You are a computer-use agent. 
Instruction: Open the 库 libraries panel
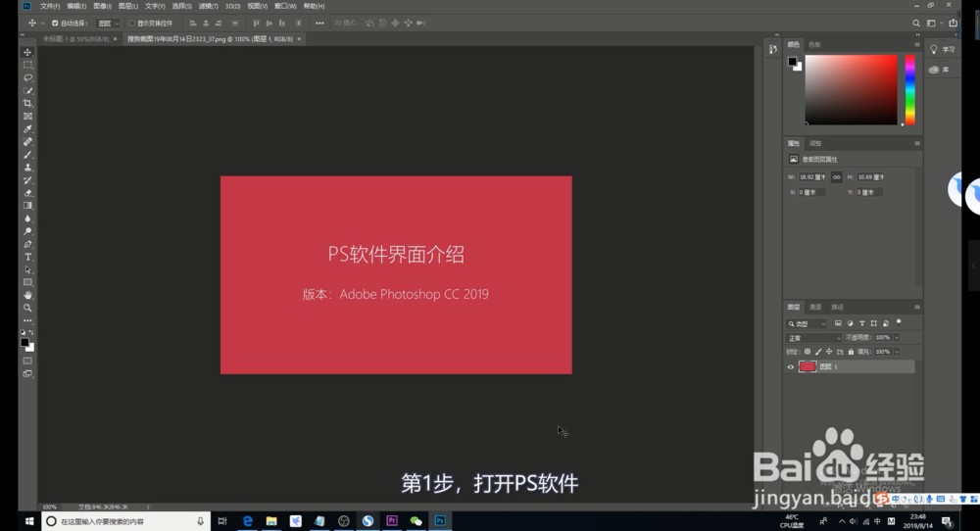point(940,70)
